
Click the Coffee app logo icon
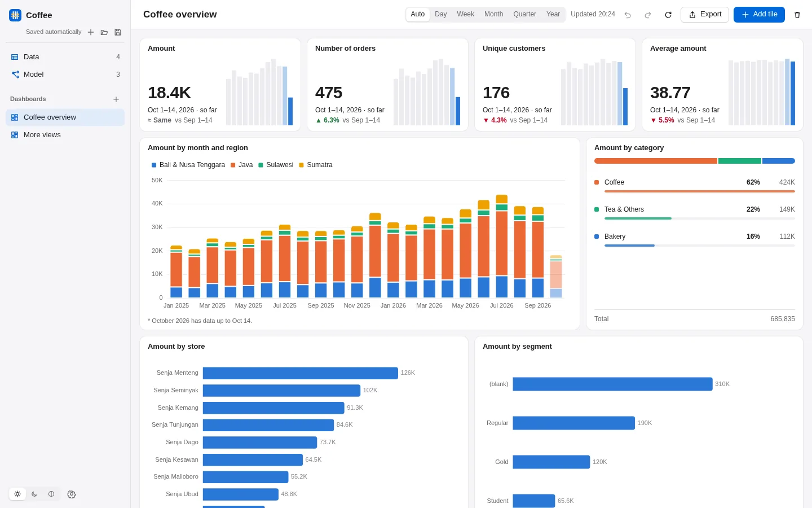(15, 15)
